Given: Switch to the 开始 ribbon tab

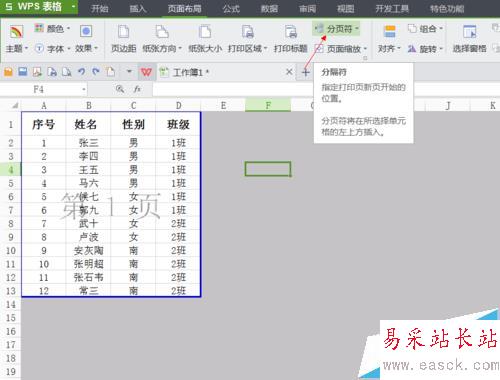Looking at the screenshot, I should (100, 8).
